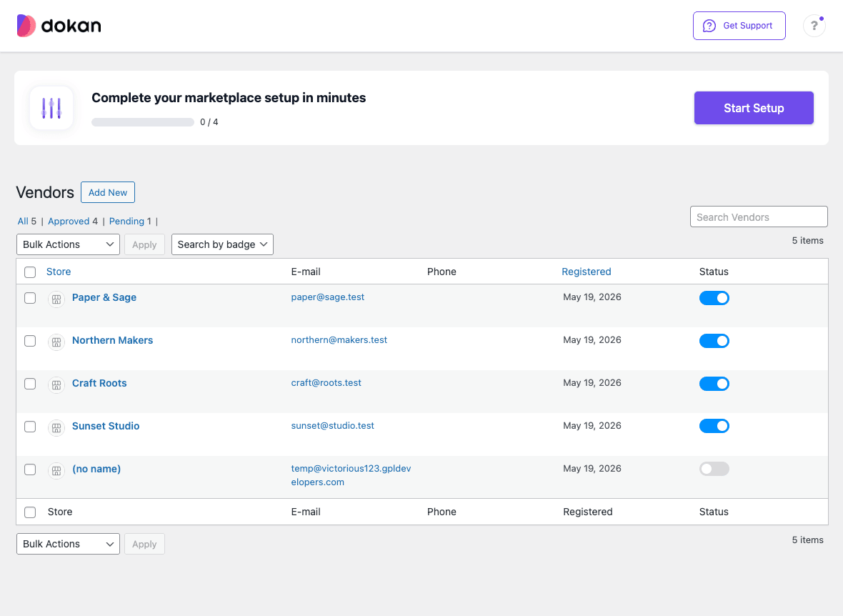Show All vendors filter
Viewport: 843px width, 616px height.
[x=23, y=221]
